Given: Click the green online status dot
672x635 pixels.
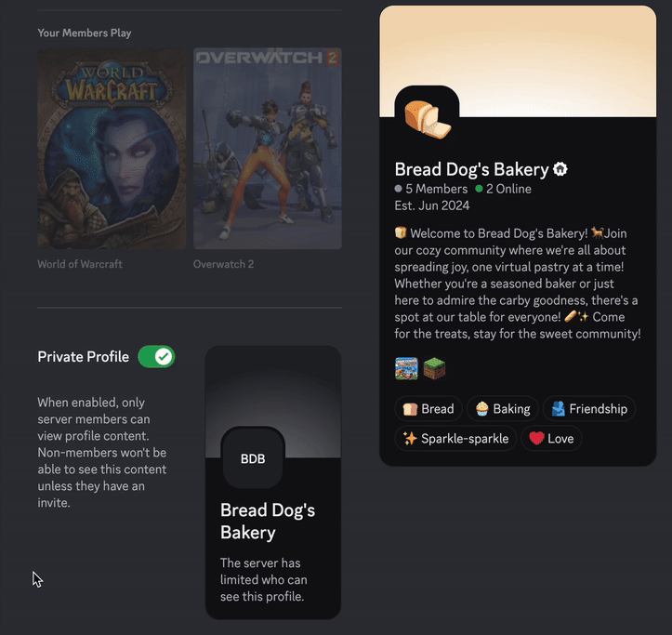Looking at the screenshot, I should (x=479, y=189).
